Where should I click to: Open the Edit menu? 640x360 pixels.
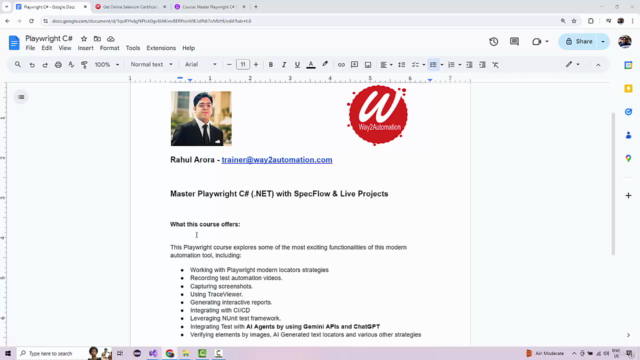(x=47, y=48)
